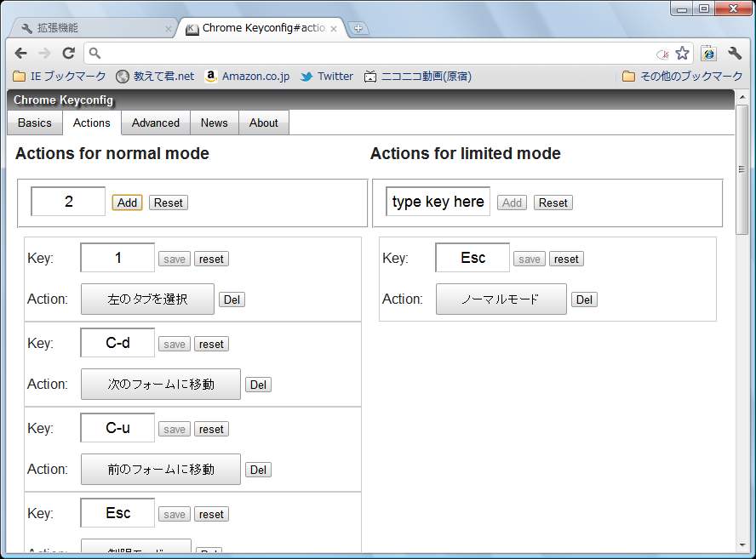Click the limited mode Esc key field

[x=472, y=258]
